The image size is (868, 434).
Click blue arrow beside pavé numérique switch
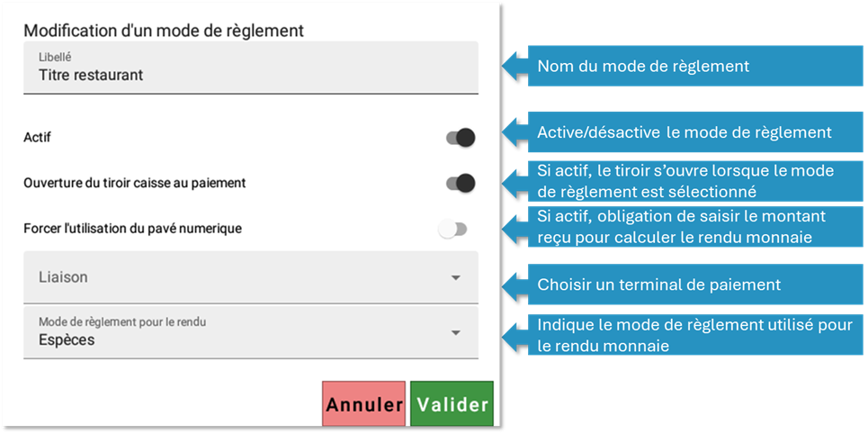511,228
